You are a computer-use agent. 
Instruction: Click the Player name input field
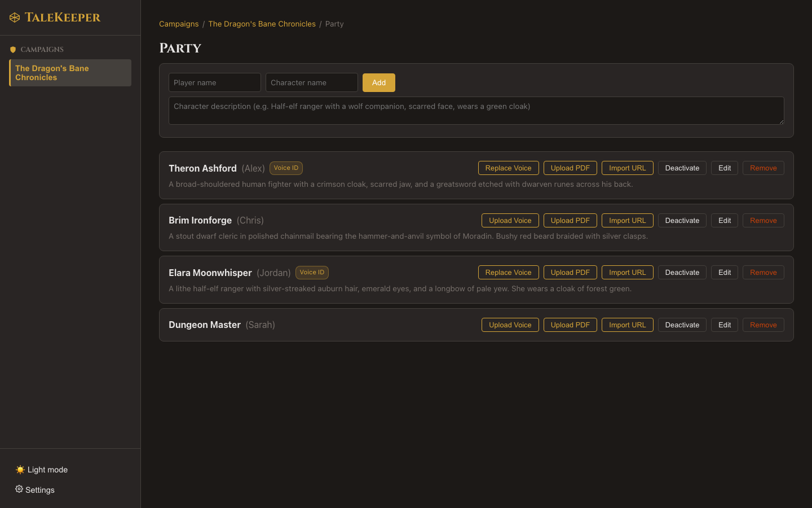pyautogui.click(x=214, y=82)
